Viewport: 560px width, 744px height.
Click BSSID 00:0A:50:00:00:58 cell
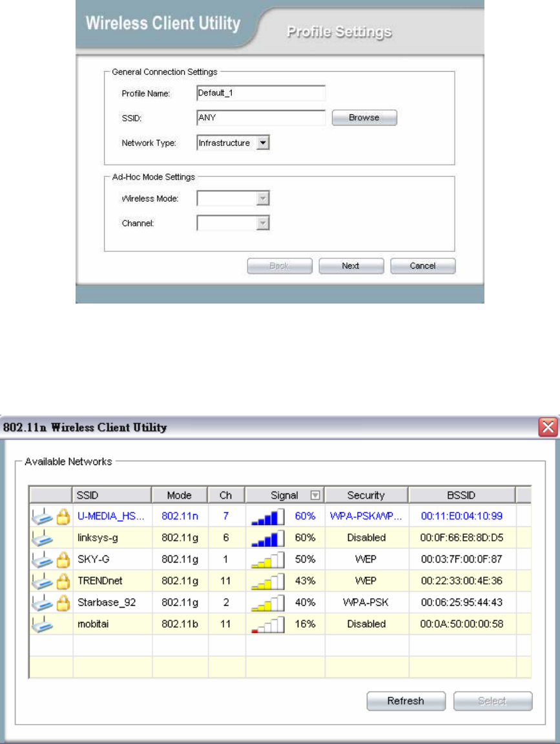(x=462, y=625)
